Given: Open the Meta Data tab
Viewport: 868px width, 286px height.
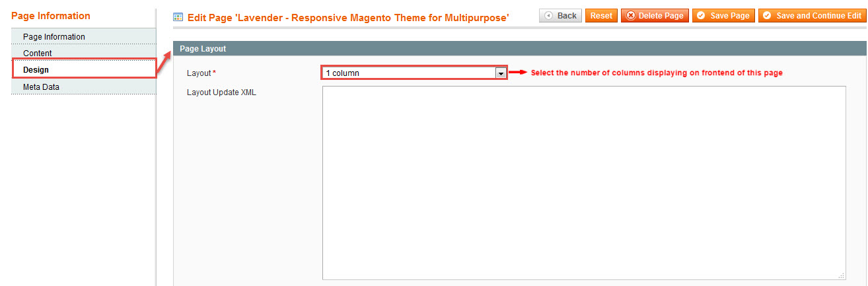Looking at the screenshot, I should coord(83,87).
